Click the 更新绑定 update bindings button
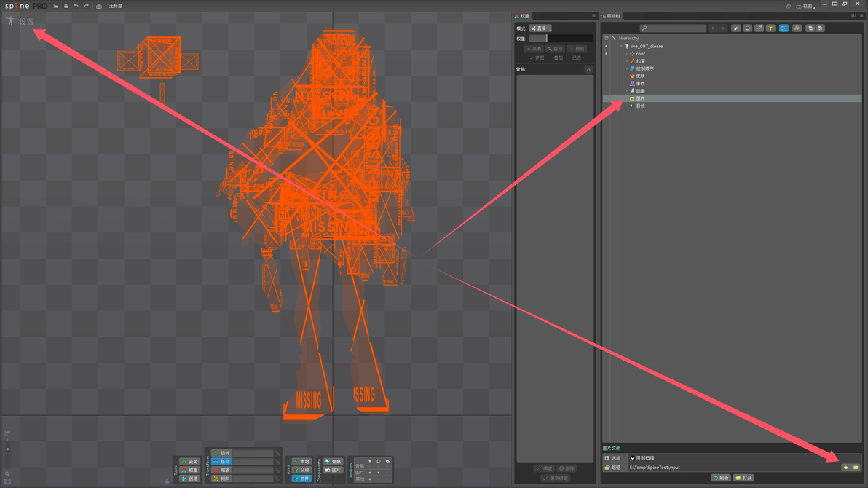The height and width of the screenshot is (488, 868). click(x=555, y=478)
